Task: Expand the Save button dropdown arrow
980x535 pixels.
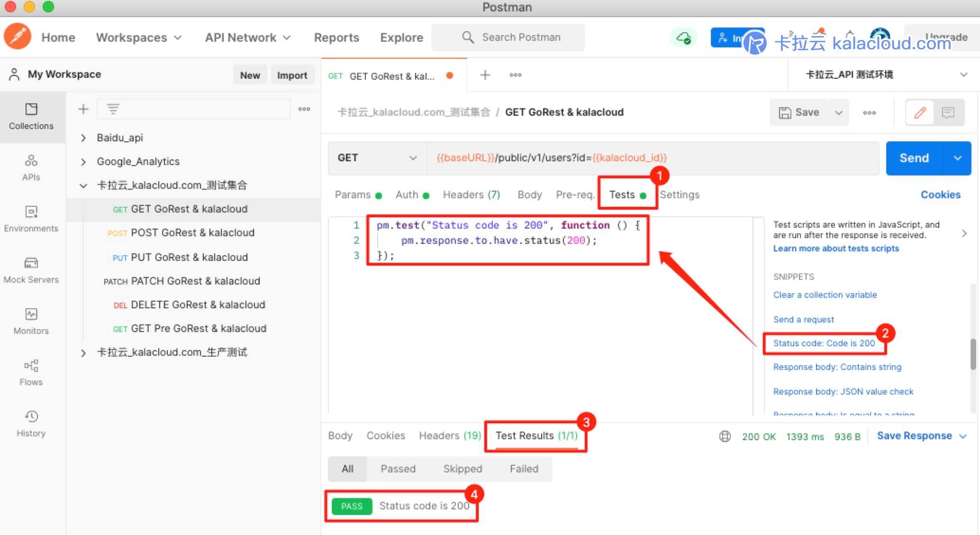Action: click(840, 111)
